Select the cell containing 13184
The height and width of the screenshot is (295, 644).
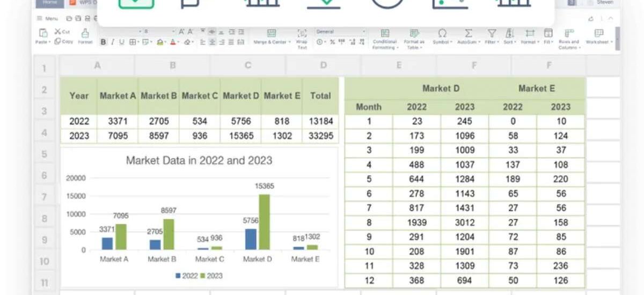point(320,121)
